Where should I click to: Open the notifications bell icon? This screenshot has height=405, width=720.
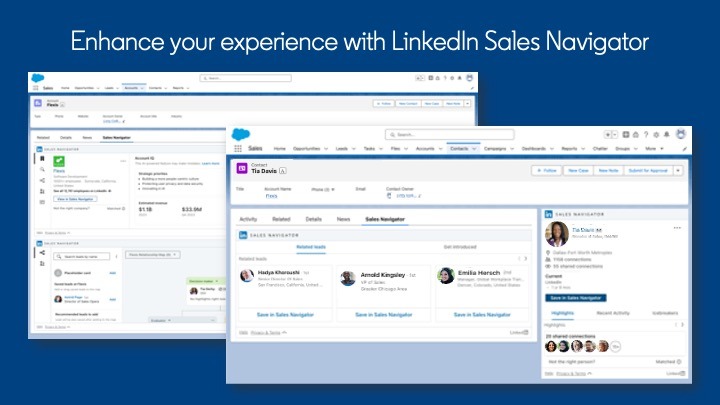(x=667, y=134)
